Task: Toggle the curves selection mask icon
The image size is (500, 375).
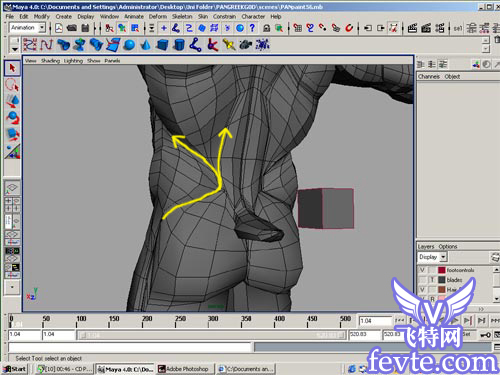Action: (189, 28)
